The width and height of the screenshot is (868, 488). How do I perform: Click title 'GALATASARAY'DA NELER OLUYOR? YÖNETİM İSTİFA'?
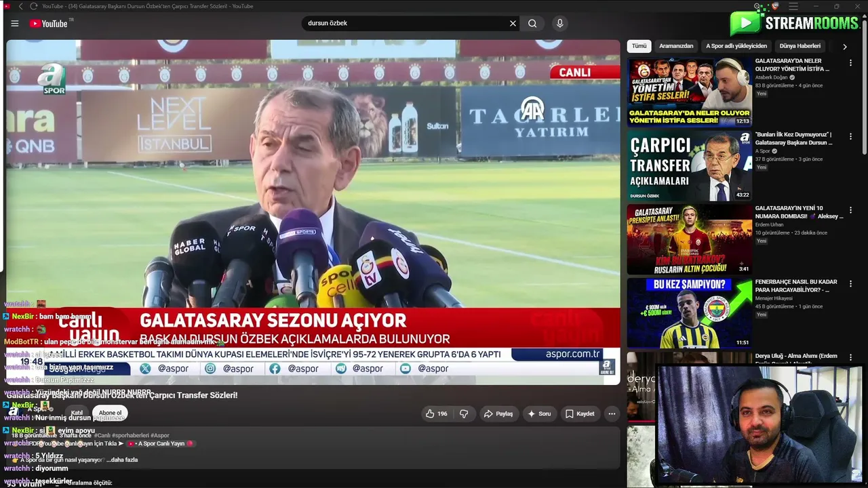792,65
